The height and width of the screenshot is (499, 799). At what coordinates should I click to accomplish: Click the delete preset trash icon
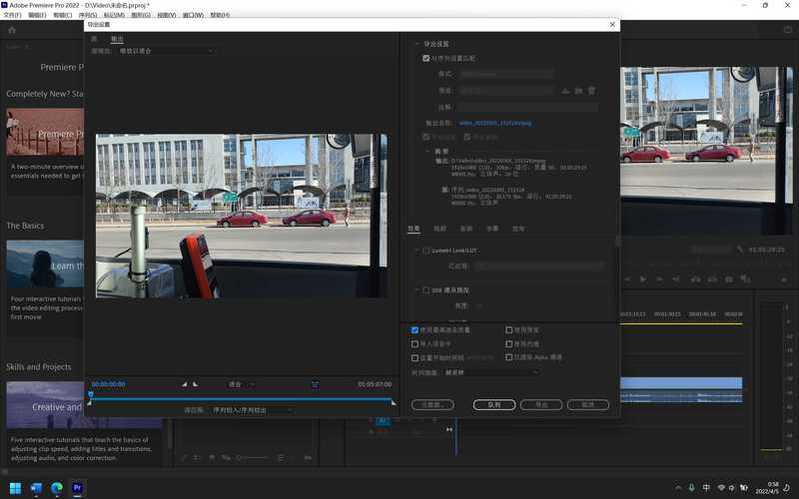(x=592, y=91)
